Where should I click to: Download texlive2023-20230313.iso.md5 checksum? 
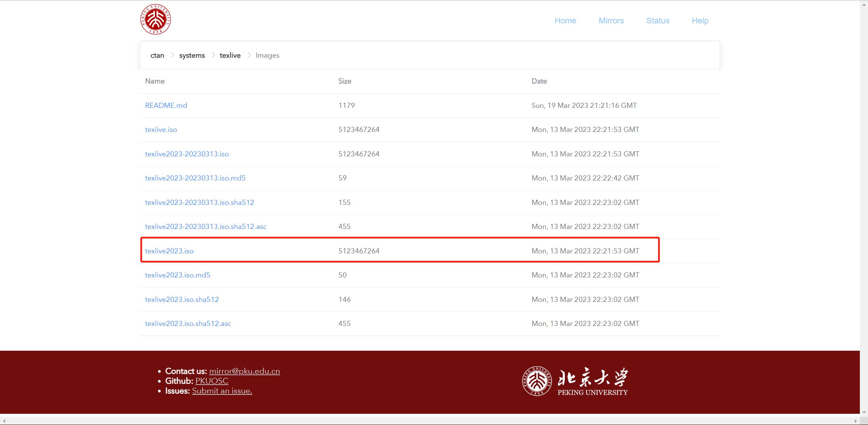tap(195, 178)
